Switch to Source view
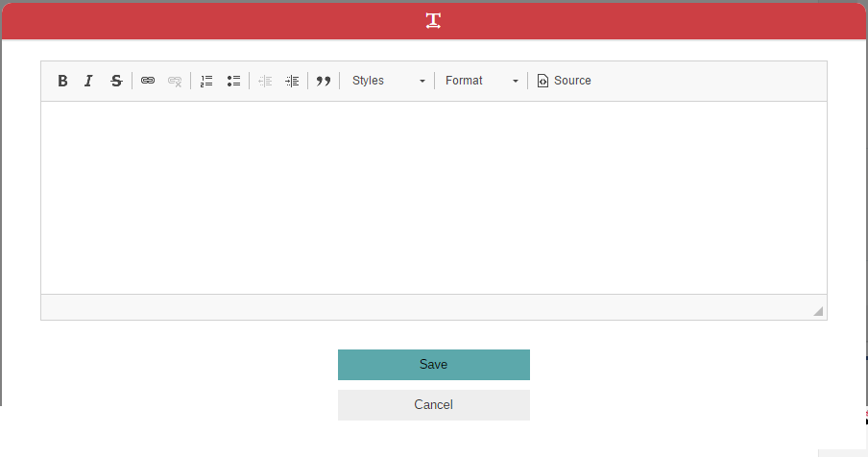This screenshot has height=457, width=868. click(x=565, y=81)
